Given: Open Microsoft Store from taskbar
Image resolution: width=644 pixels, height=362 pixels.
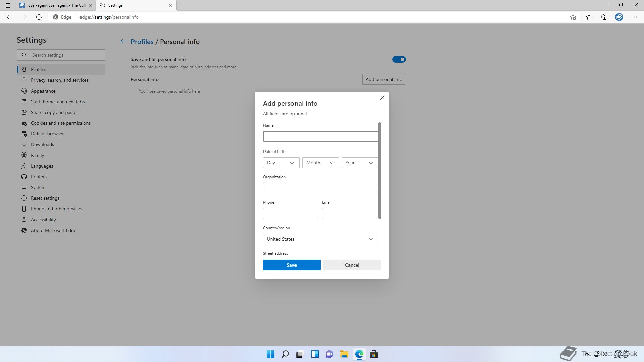Looking at the screenshot, I should 374,354.
